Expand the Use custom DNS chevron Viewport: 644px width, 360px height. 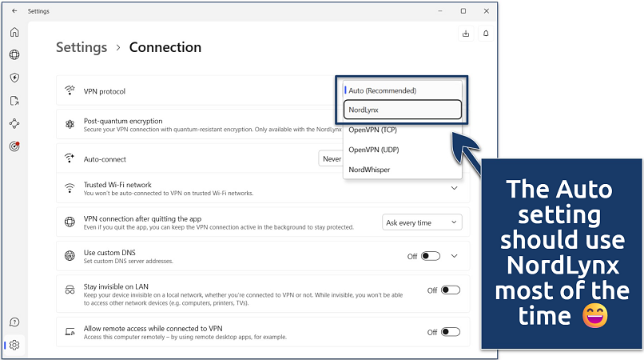click(455, 256)
